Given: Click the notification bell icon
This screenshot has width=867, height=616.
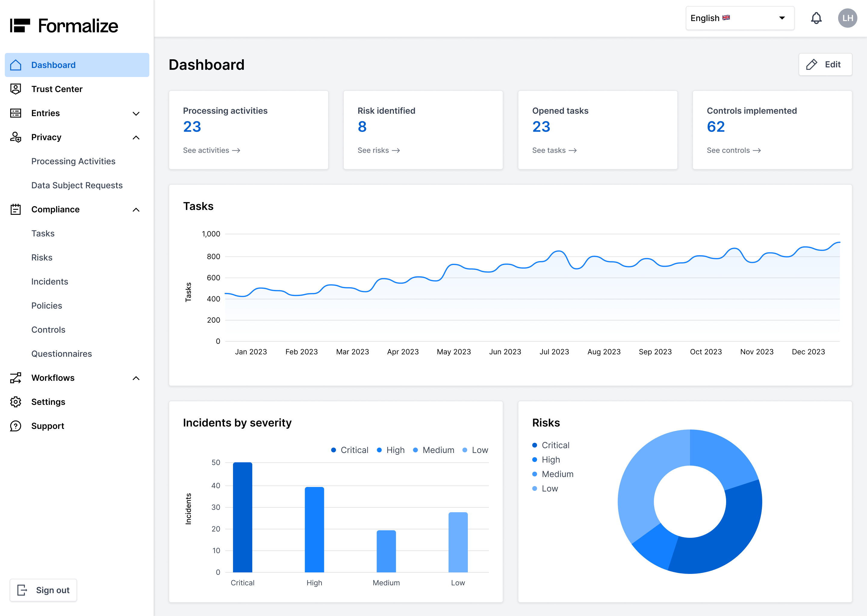Looking at the screenshot, I should click(x=816, y=18).
